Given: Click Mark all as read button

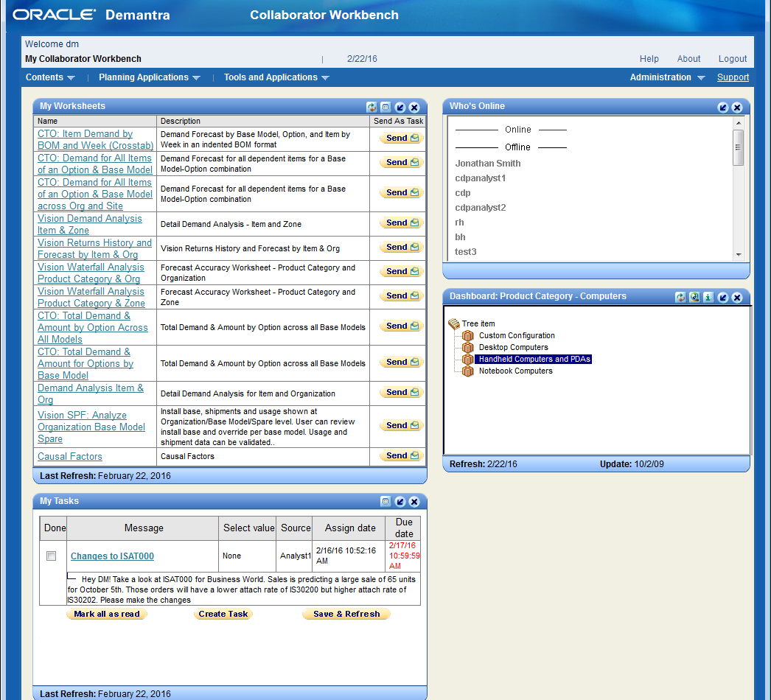Looking at the screenshot, I should pos(107,614).
